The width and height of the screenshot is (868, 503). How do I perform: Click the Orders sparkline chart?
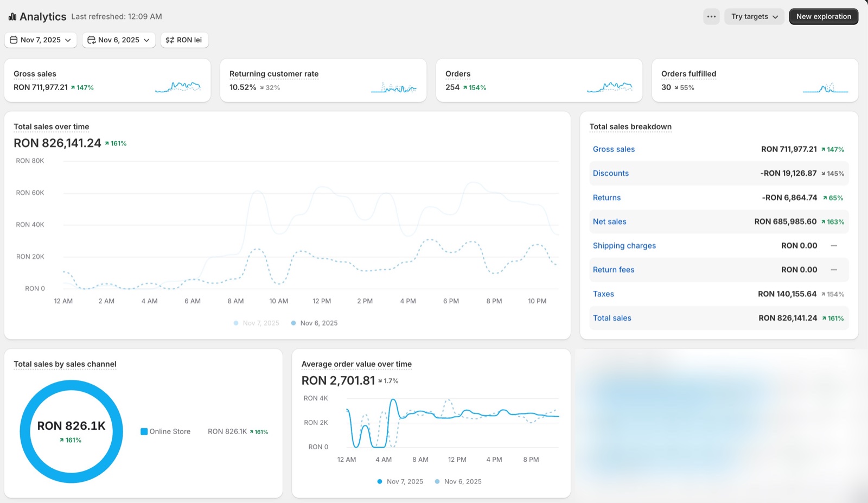coord(610,87)
